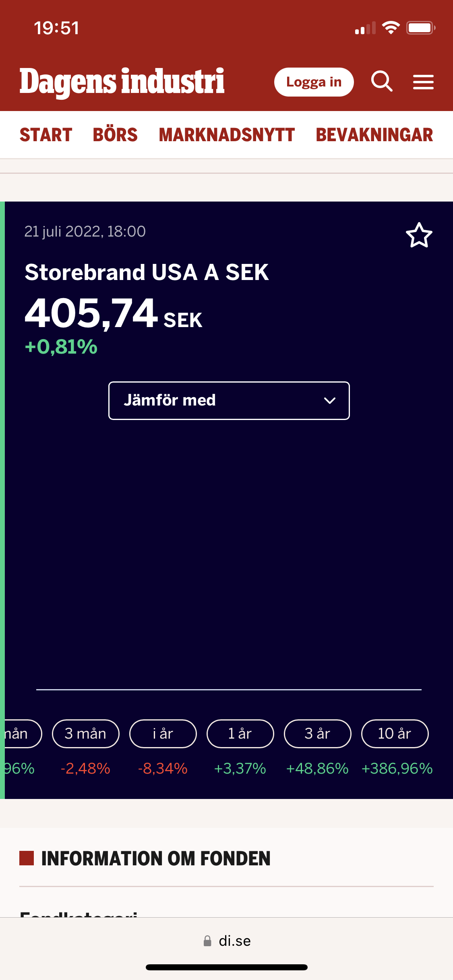The image size is (453, 980).
Task: Switch to the BÖRS tab
Action: (115, 135)
